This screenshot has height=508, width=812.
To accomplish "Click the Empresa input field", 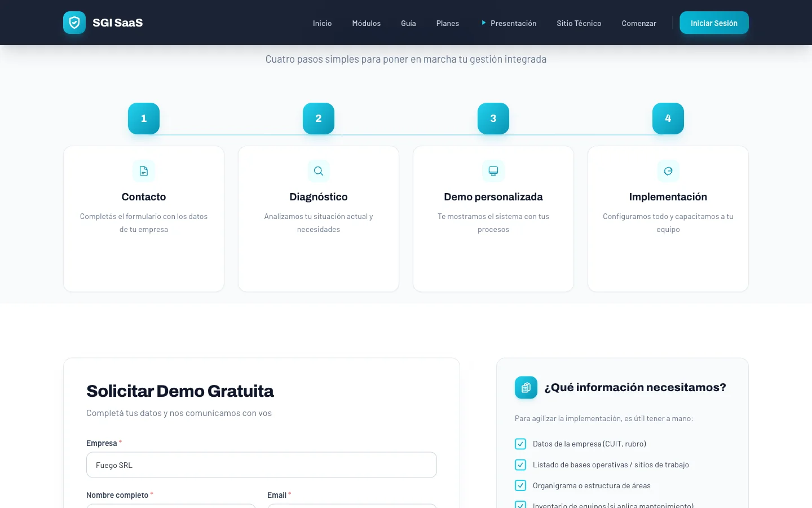I will [x=262, y=465].
